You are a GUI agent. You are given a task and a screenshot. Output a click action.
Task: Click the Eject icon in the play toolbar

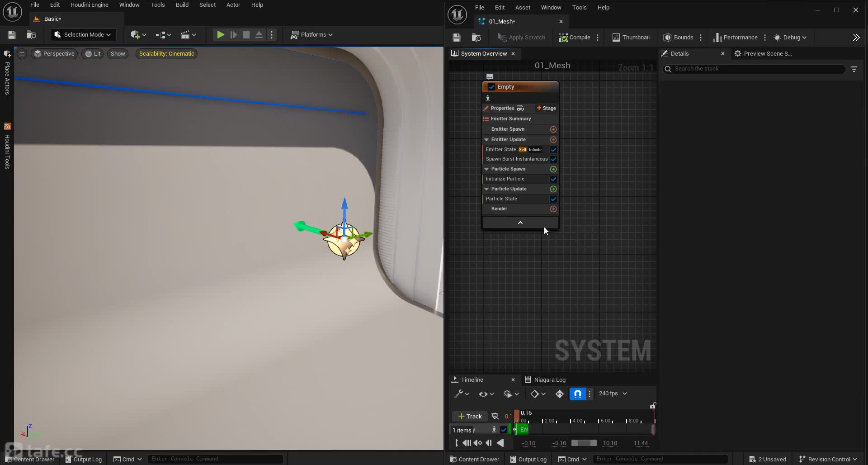click(x=259, y=35)
